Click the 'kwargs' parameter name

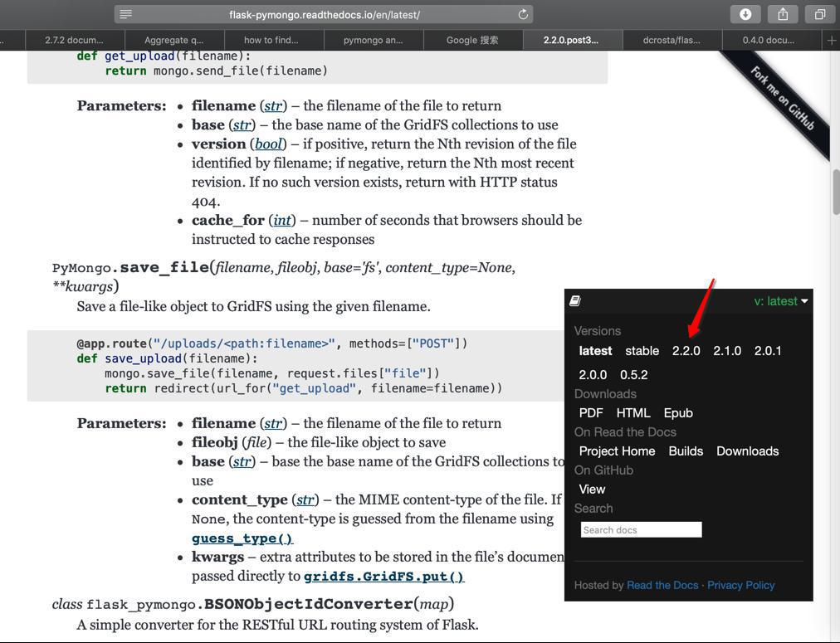click(x=217, y=558)
